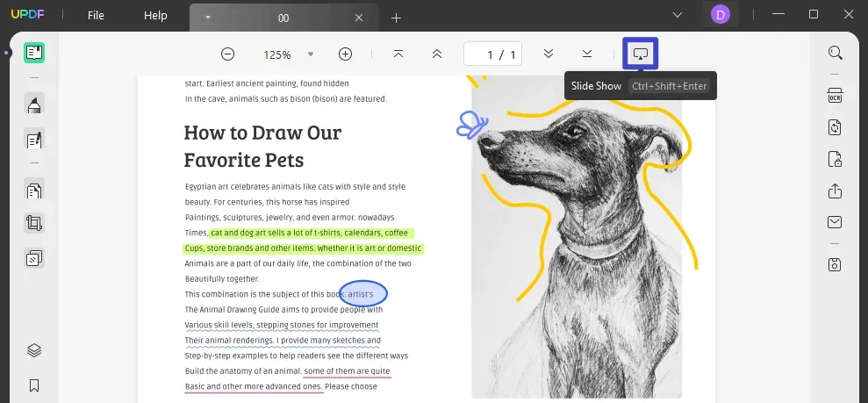Select the Comment highlighter tool
This screenshot has width=868, height=403.
(34, 104)
